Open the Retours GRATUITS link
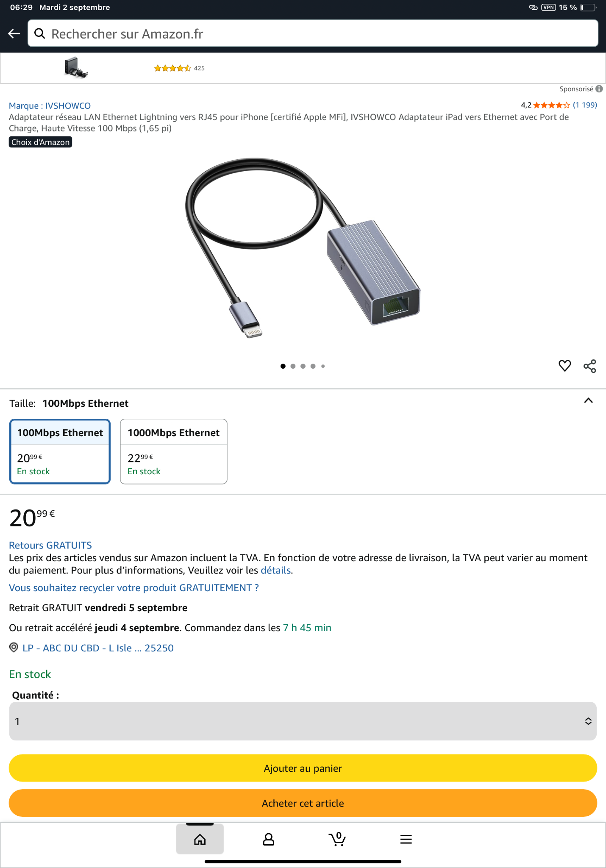The height and width of the screenshot is (868, 606). coord(50,545)
